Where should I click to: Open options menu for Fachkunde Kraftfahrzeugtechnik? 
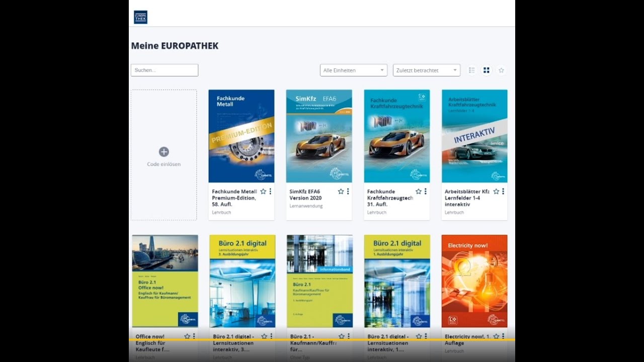[425, 192]
